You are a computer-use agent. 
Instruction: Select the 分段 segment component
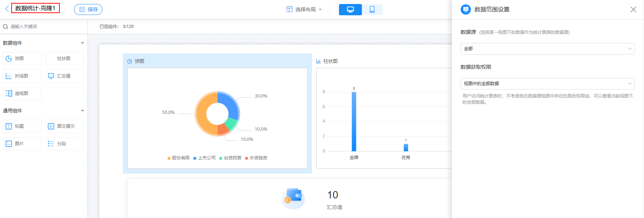click(65, 144)
